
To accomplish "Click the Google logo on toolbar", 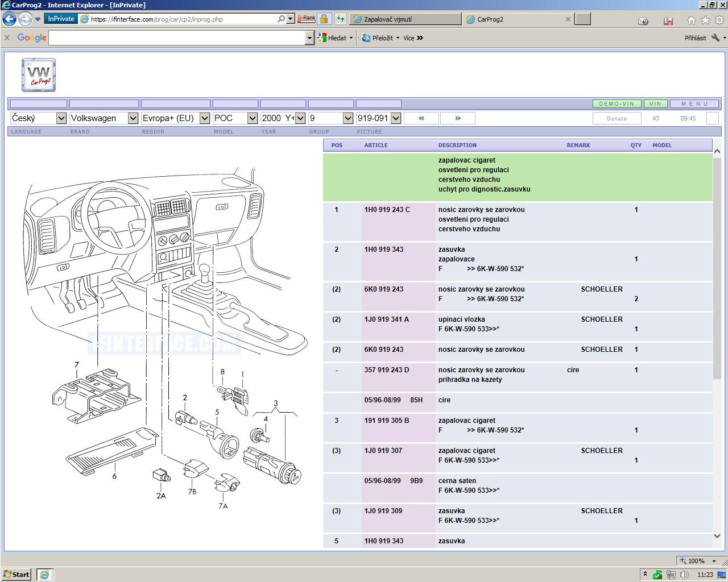I will point(32,38).
